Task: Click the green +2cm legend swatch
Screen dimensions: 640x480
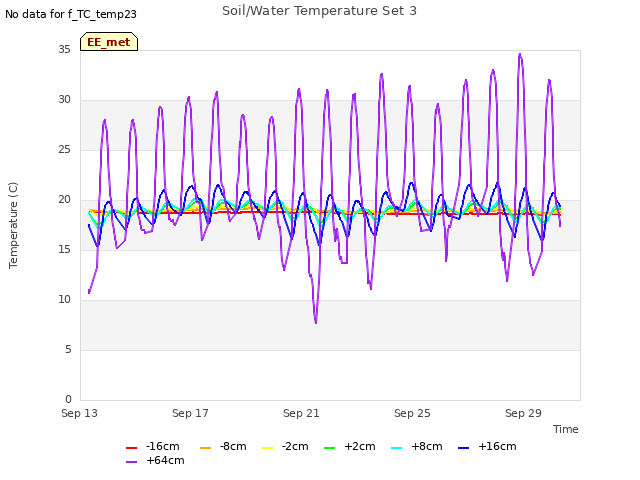Action: [x=329, y=448]
